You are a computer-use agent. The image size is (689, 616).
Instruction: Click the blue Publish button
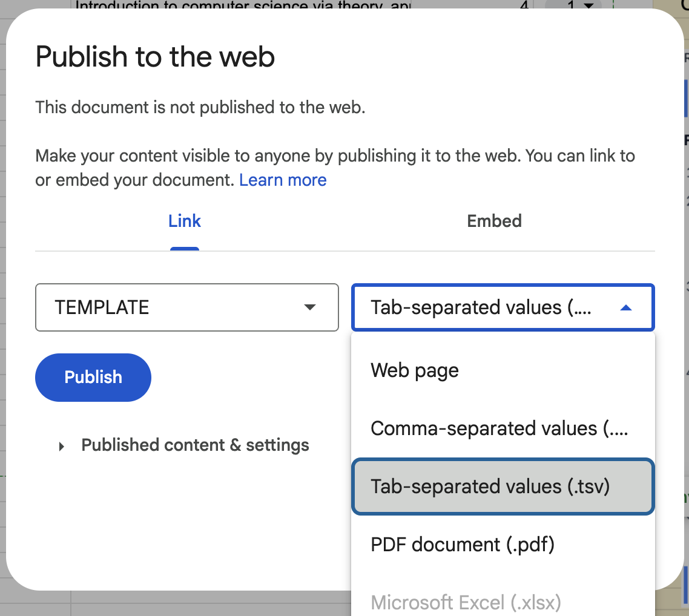click(x=93, y=377)
